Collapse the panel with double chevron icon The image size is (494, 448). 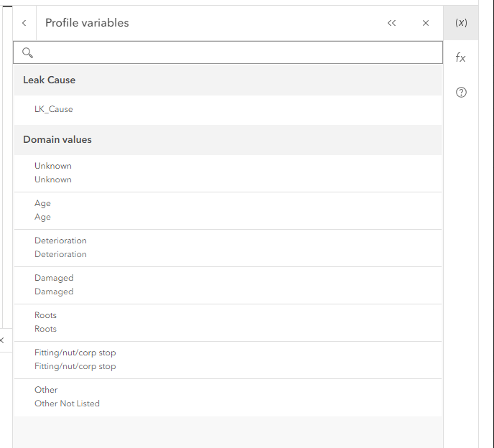coord(391,23)
